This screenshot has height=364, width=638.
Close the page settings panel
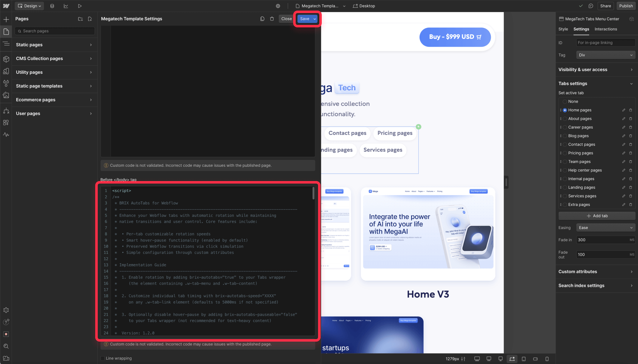click(x=286, y=19)
